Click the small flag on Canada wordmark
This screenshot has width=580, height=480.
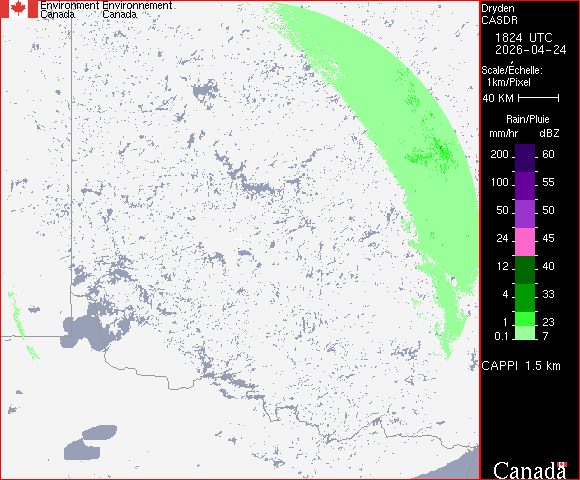point(562,464)
